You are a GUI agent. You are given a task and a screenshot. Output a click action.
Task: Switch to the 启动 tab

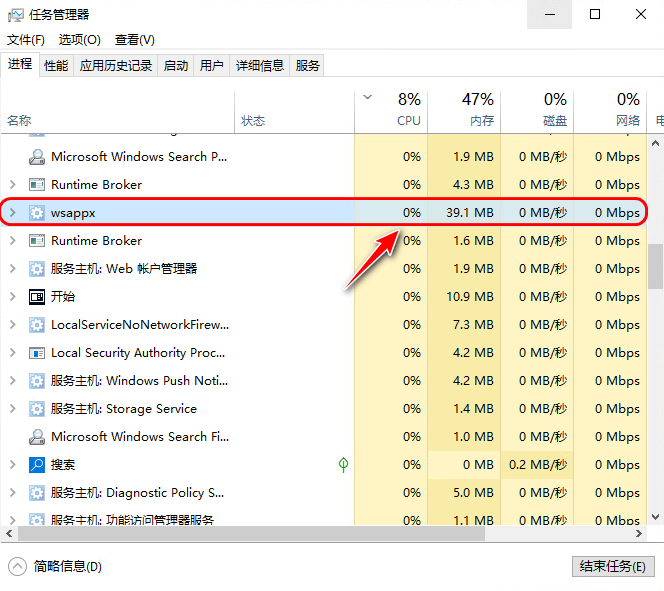point(176,66)
